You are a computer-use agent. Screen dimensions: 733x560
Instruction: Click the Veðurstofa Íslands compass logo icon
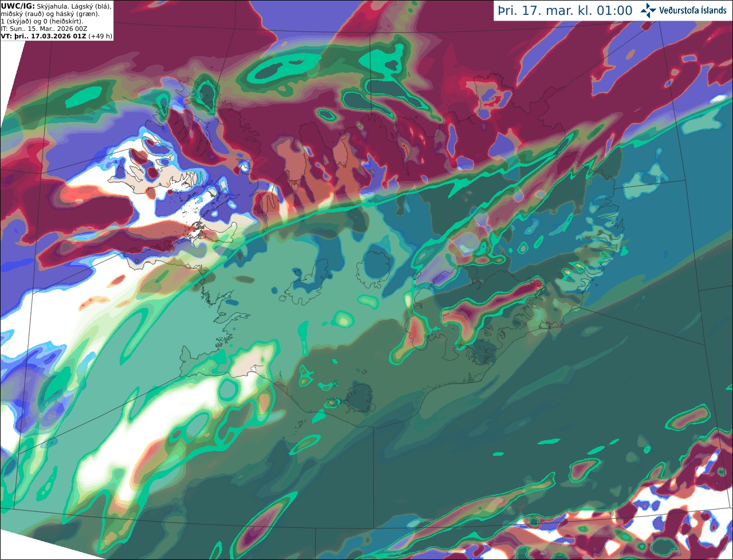(649, 10)
